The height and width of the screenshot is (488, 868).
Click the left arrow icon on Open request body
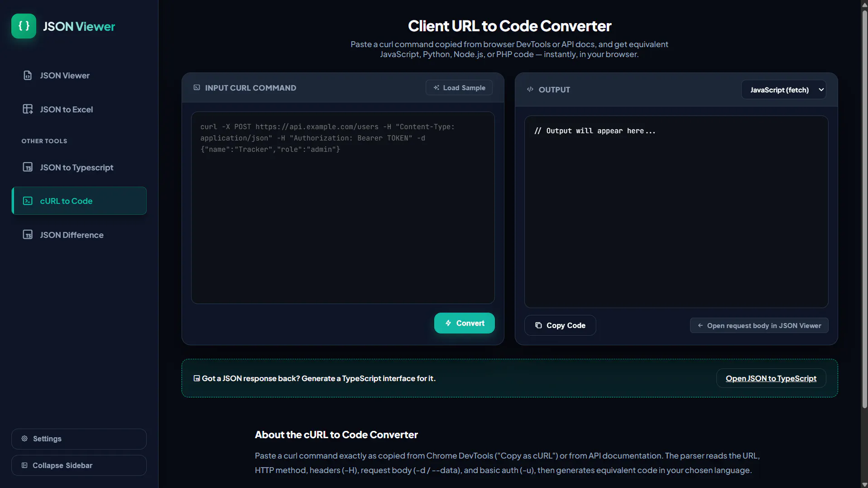700,325
